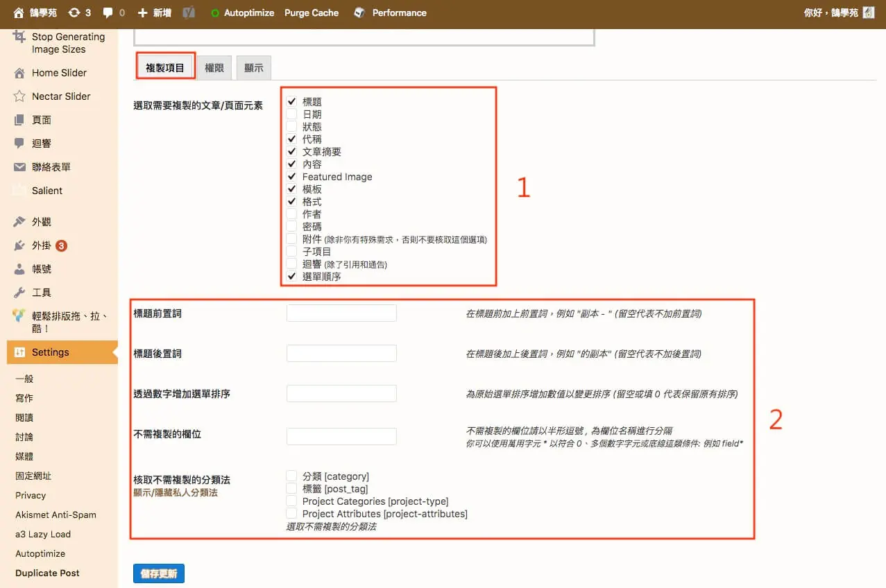The width and height of the screenshot is (886, 588).
Task: Open the 閱讀 settings link
Action: click(24, 417)
